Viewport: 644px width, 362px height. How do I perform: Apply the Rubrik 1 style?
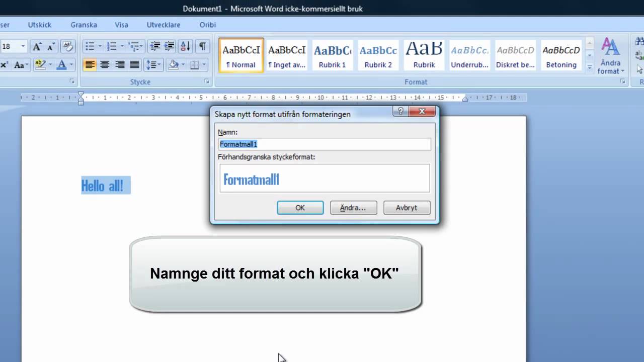(x=333, y=55)
